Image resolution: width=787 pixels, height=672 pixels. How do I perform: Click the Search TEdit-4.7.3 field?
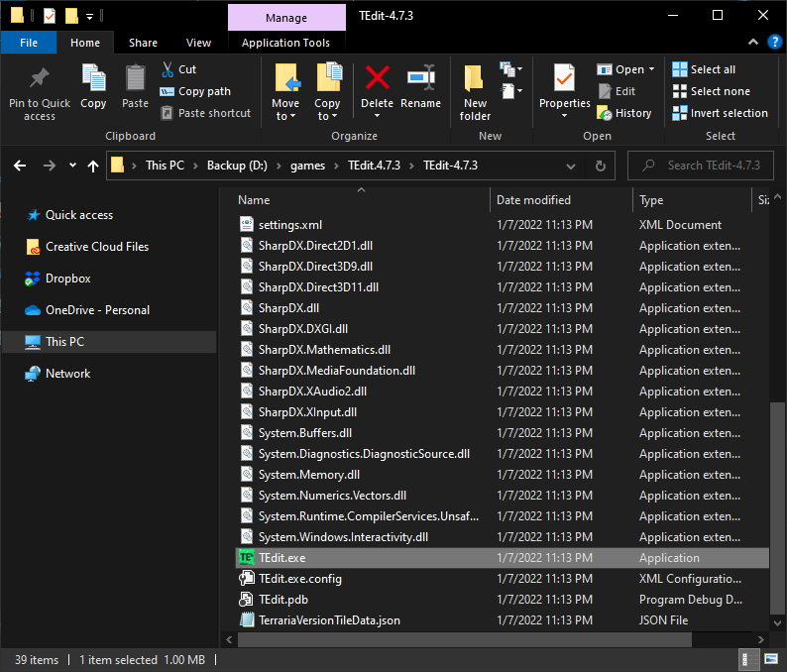pyautogui.click(x=714, y=166)
